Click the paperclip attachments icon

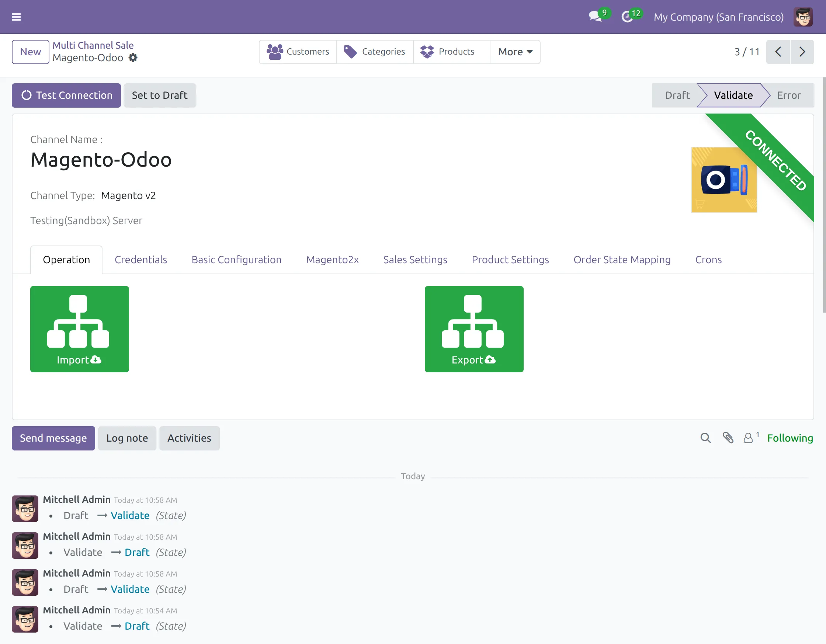click(x=728, y=438)
